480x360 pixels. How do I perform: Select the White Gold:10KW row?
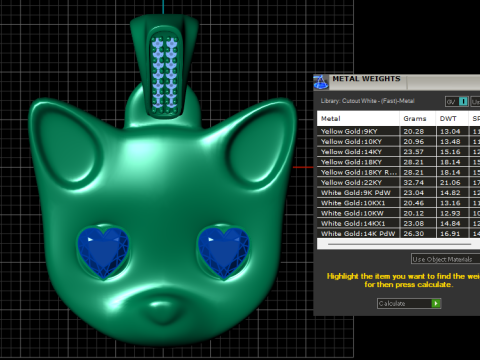coord(398,213)
